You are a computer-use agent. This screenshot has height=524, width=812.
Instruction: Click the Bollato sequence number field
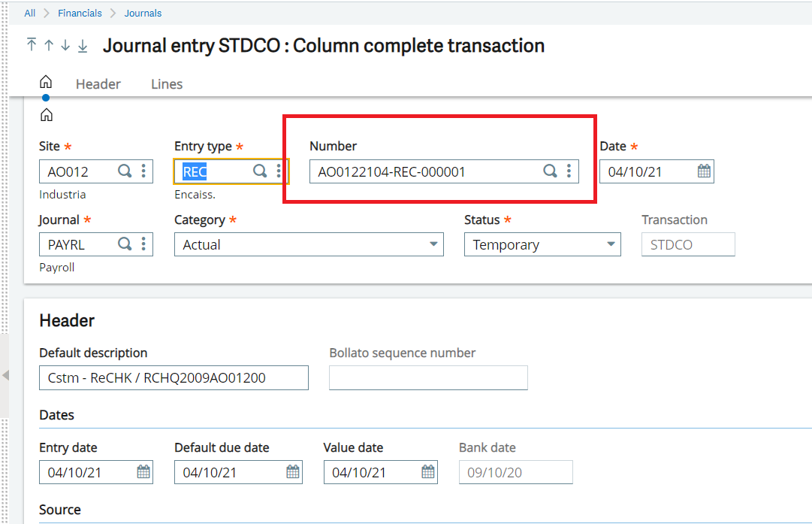point(428,378)
